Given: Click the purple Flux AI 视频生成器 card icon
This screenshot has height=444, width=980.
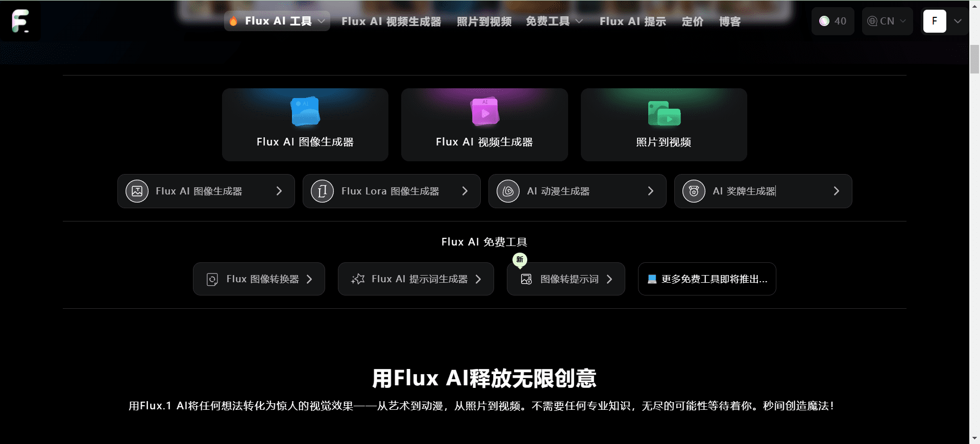Looking at the screenshot, I should click(x=484, y=112).
